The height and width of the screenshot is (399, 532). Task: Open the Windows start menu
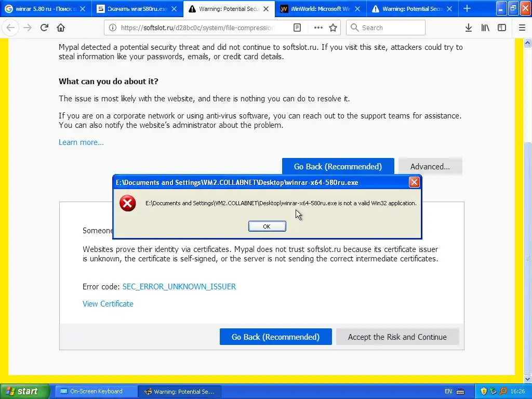pos(25,392)
